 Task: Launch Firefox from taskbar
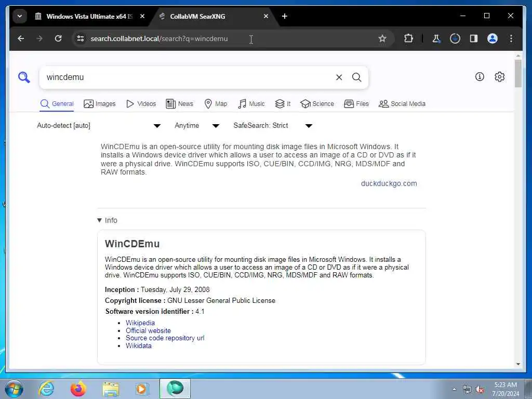(x=78, y=389)
